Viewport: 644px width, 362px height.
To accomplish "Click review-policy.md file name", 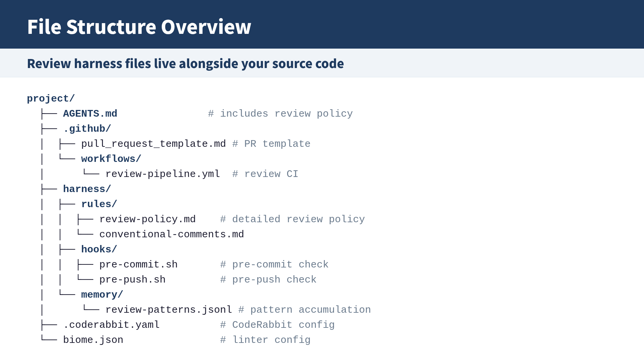I will (x=148, y=219).
